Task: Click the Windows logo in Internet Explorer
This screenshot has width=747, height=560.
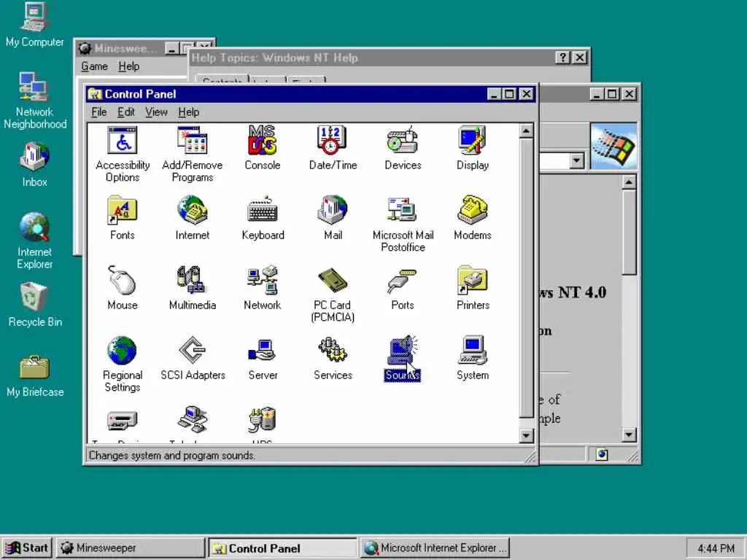Action: 614,147
